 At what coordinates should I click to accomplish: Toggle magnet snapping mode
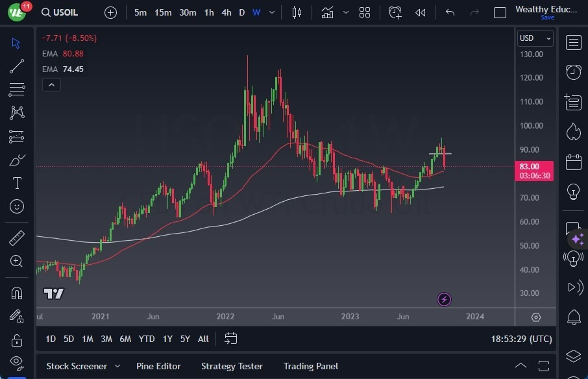point(16,292)
